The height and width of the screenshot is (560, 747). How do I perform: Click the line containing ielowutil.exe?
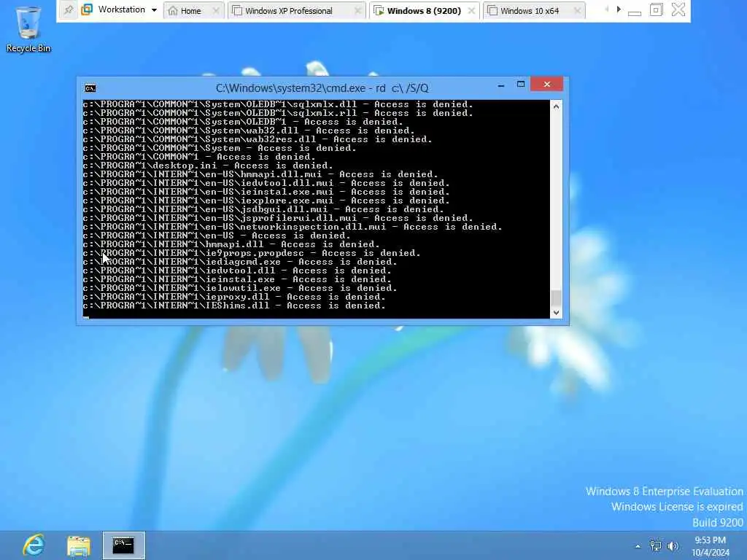(239, 287)
